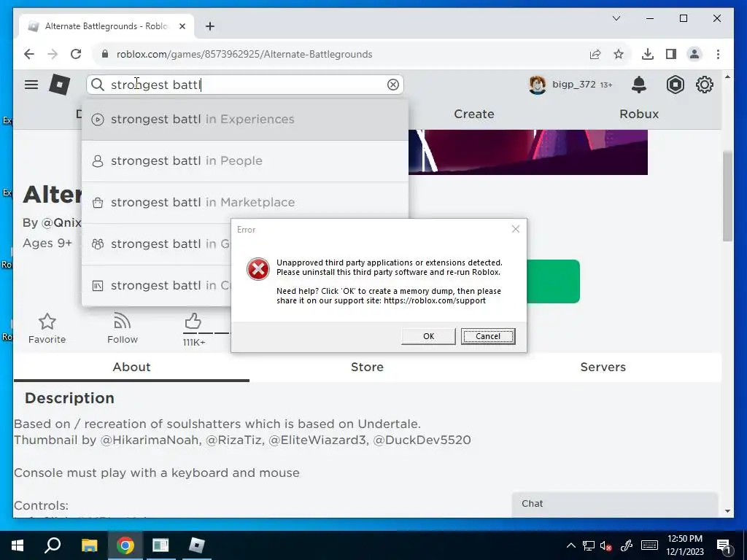Click the Roblox logo home icon

coord(60,85)
